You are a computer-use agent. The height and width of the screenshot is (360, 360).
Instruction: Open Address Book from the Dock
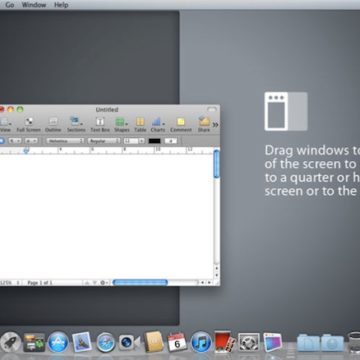coord(154,342)
